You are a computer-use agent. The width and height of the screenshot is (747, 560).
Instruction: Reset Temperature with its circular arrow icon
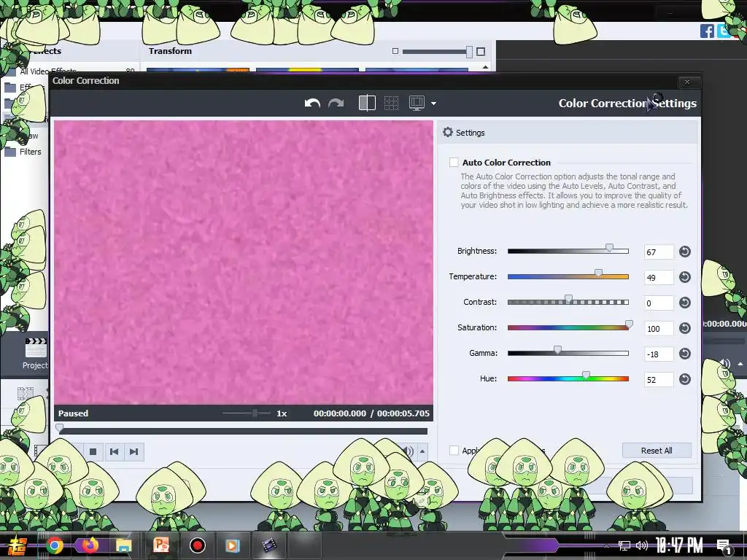coord(684,277)
